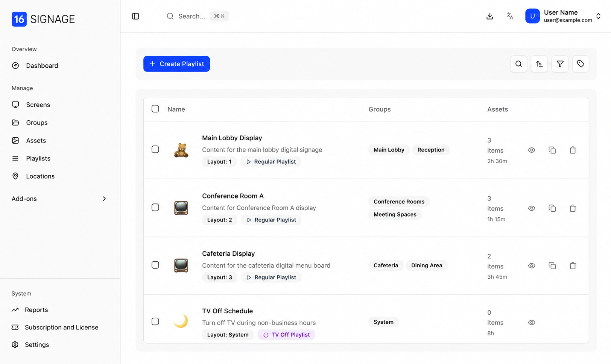Screen dimensions: 611x364
Task: Open the filter funnel icon button
Action: (x=560, y=64)
